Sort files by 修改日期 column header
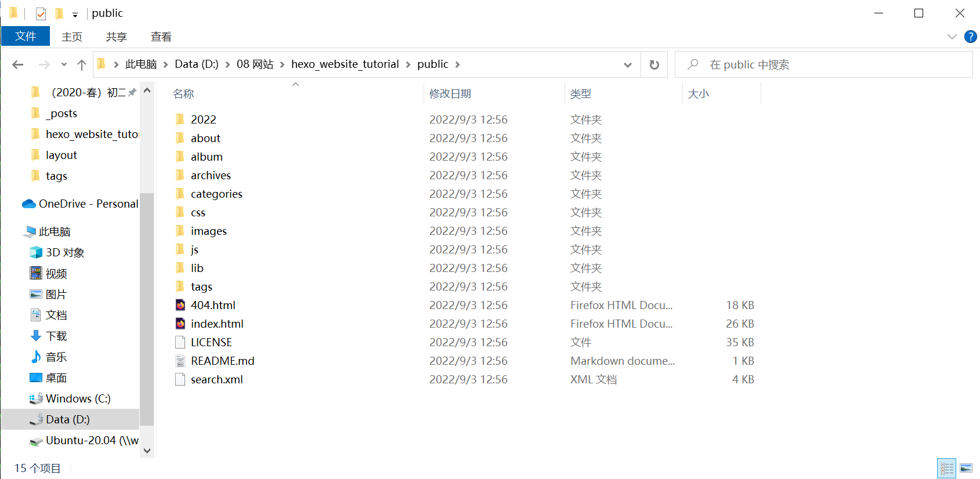This screenshot has width=980, height=479. pyautogui.click(x=450, y=93)
